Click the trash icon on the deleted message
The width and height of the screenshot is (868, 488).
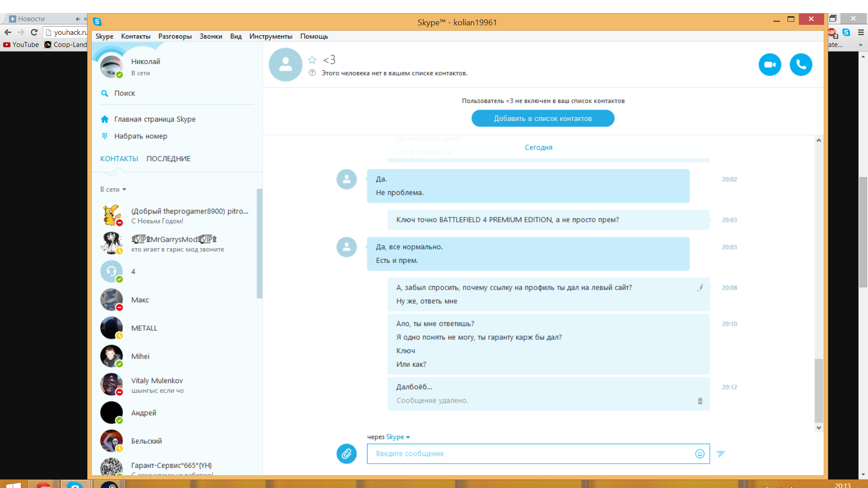coord(700,401)
